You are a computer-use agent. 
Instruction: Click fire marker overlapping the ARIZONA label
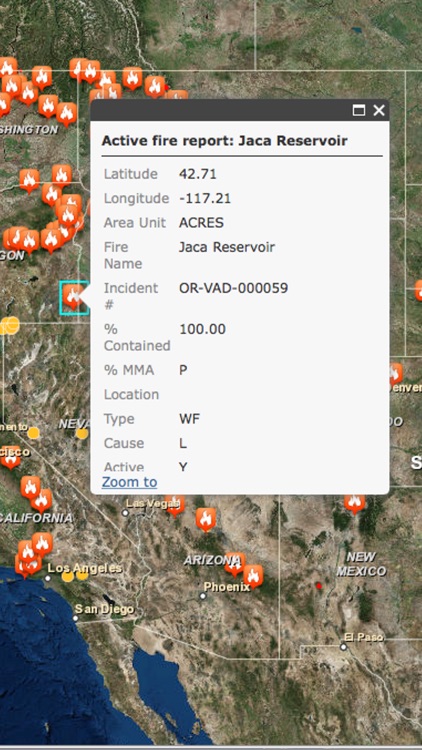click(235, 564)
